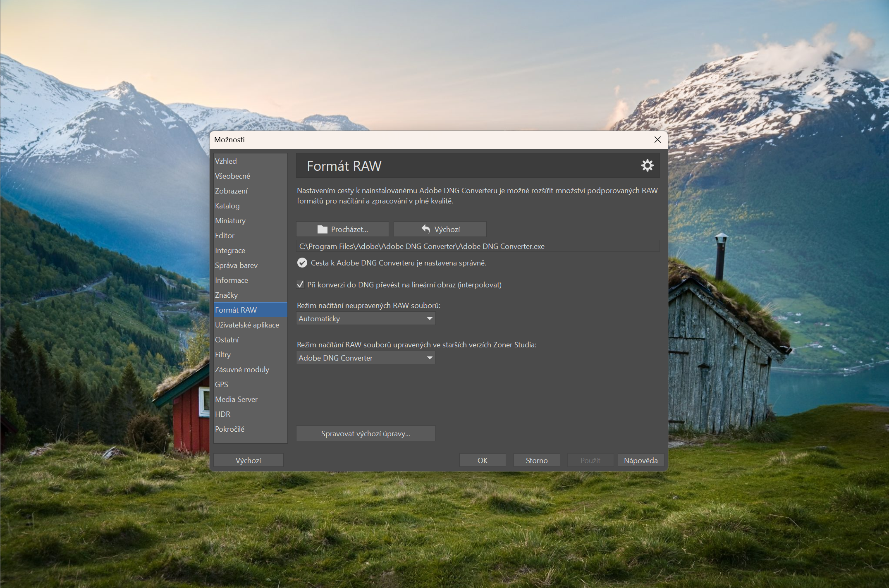Open Zásuvné moduly settings

click(x=250, y=369)
